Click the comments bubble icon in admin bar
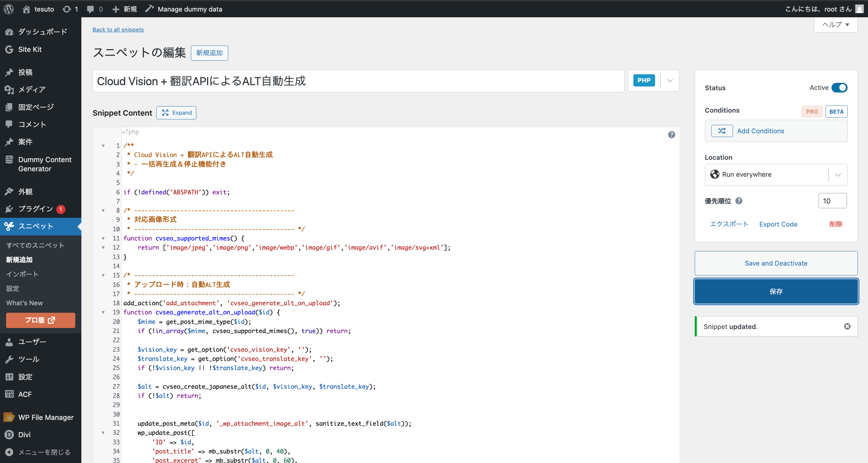This screenshot has height=463, width=868. point(90,9)
